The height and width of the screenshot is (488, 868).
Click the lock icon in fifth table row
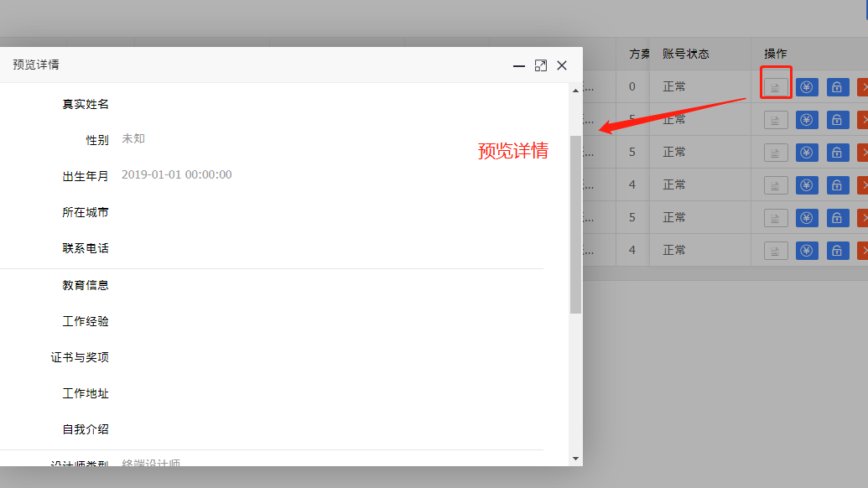tap(838, 217)
